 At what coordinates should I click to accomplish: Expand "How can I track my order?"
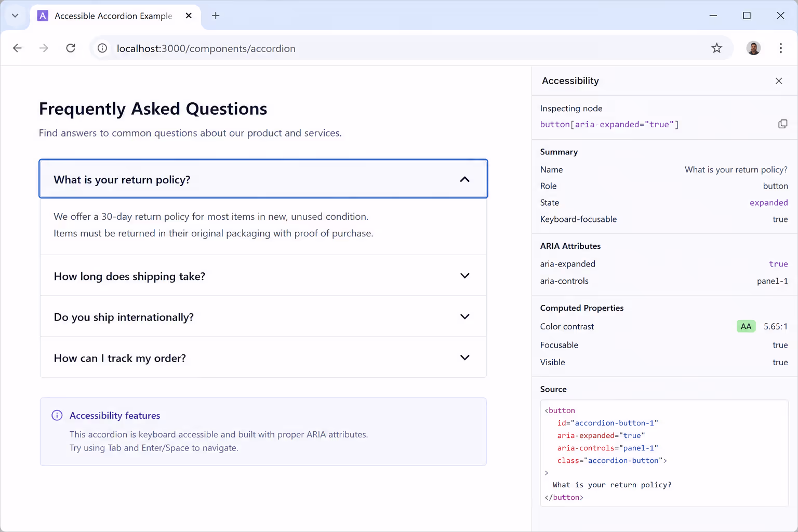263,357
